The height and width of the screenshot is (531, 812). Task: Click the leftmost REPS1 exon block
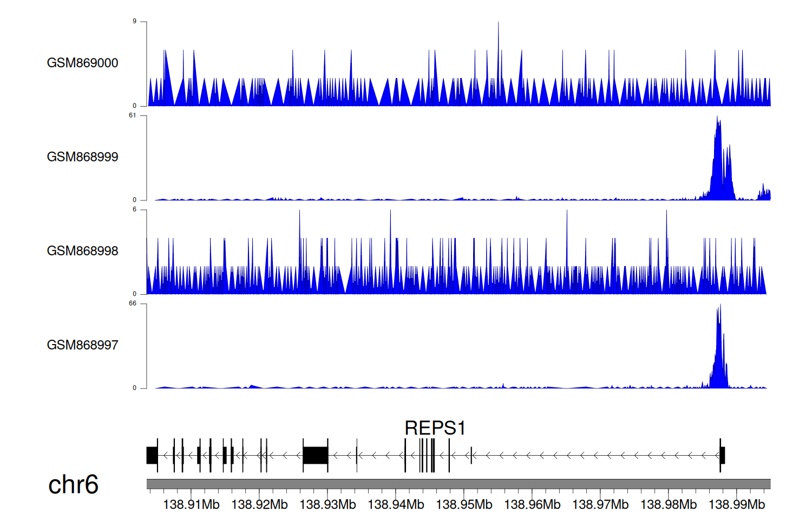pyautogui.click(x=152, y=455)
